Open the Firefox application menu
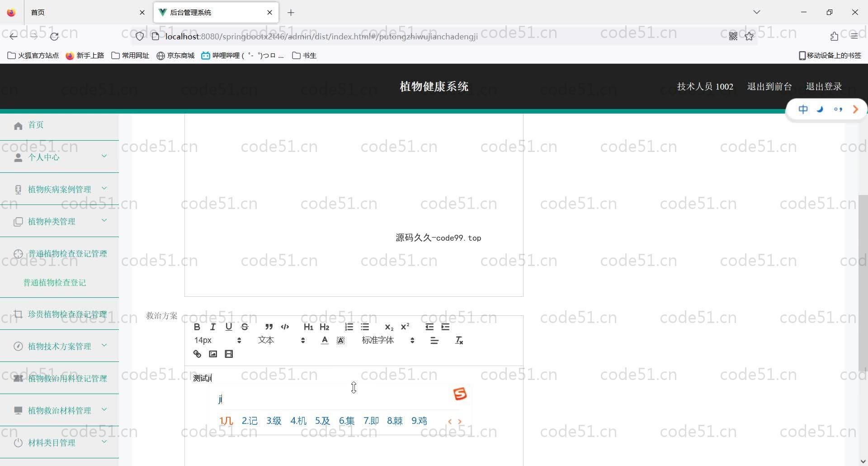 click(854, 36)
